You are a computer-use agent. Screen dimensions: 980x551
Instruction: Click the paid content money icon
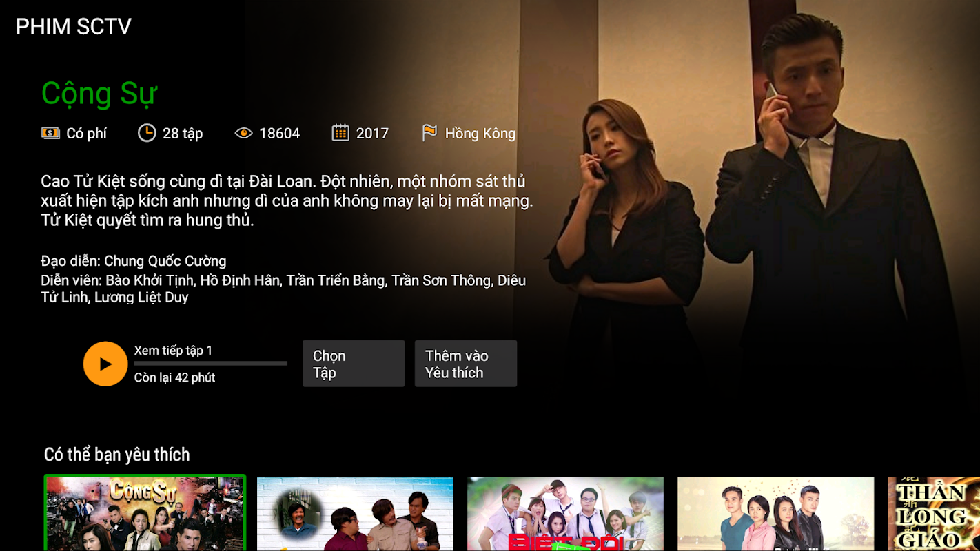click(x=50, y=133)
